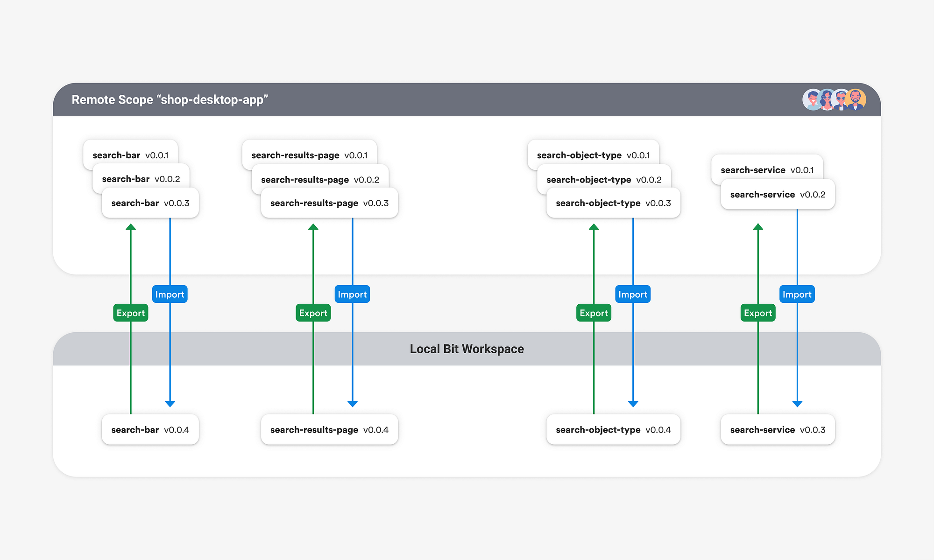934x560 pixels.
Task: Click the Remote Scope shop-desktop-app header
Action: [170, 99]
